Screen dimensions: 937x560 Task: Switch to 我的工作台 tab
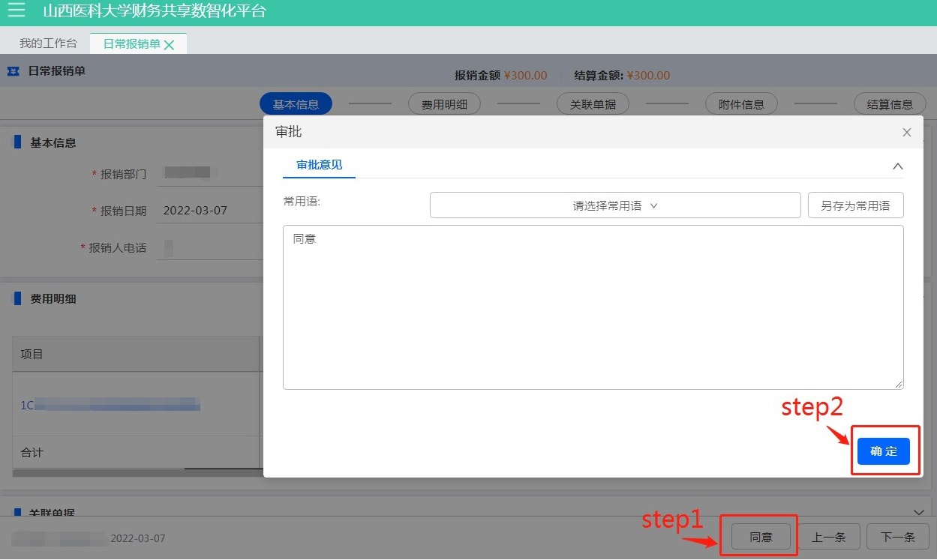[x=48, y=43]
